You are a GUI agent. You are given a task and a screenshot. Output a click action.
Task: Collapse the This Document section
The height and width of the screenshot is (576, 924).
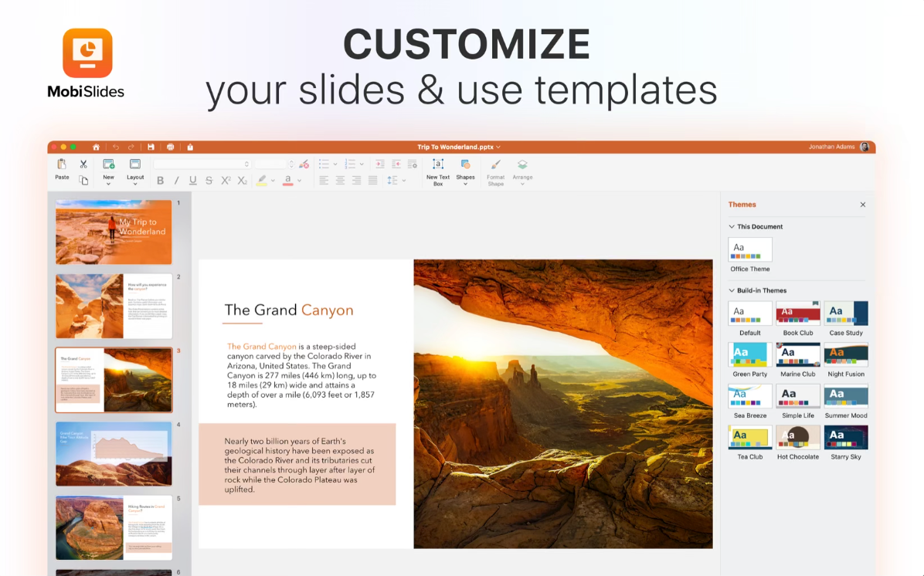[731, 226]
